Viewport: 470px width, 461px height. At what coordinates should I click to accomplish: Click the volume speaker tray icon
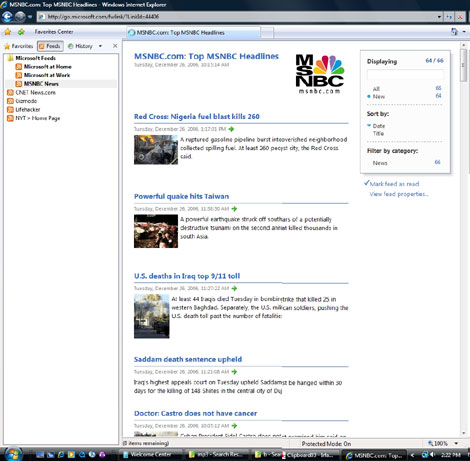coord(433,454)
